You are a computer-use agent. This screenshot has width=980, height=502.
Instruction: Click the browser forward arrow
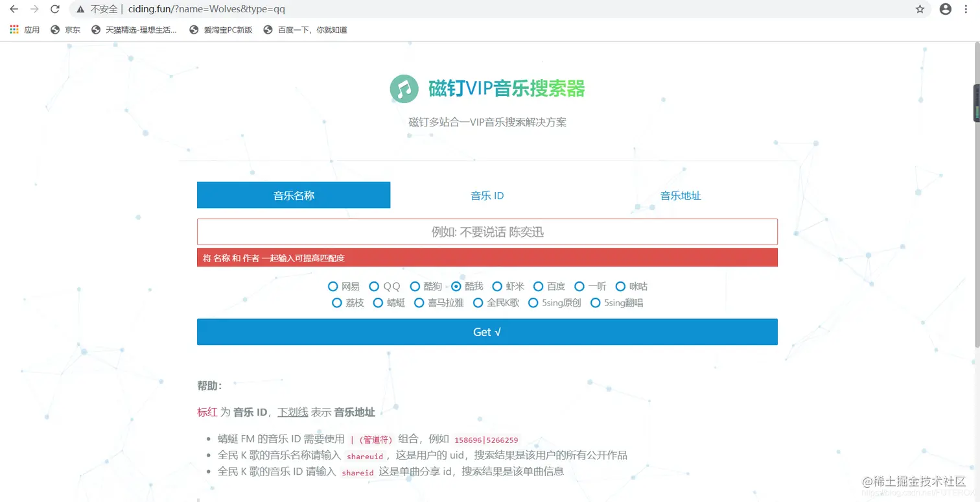(35, 9)
